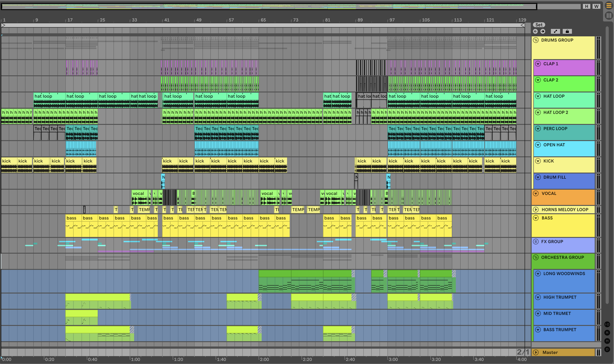The height and width of the screenshot is (364, 614).
Task: Show the In/Out section via I-O button
Action: (x=607, y=324)
